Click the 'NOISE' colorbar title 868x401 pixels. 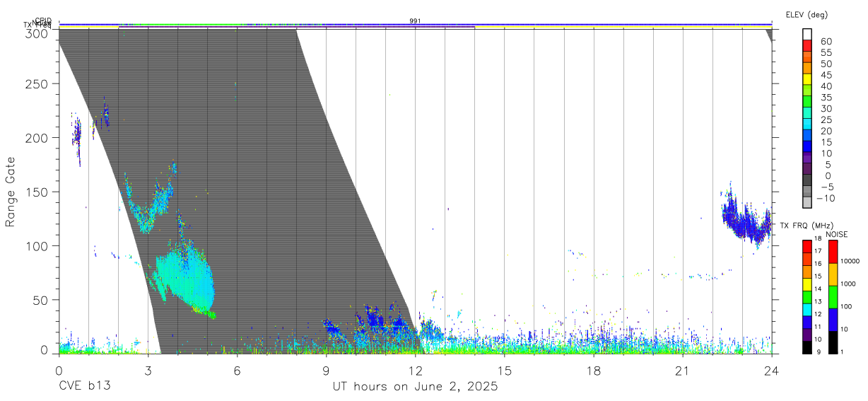(837, 234)
